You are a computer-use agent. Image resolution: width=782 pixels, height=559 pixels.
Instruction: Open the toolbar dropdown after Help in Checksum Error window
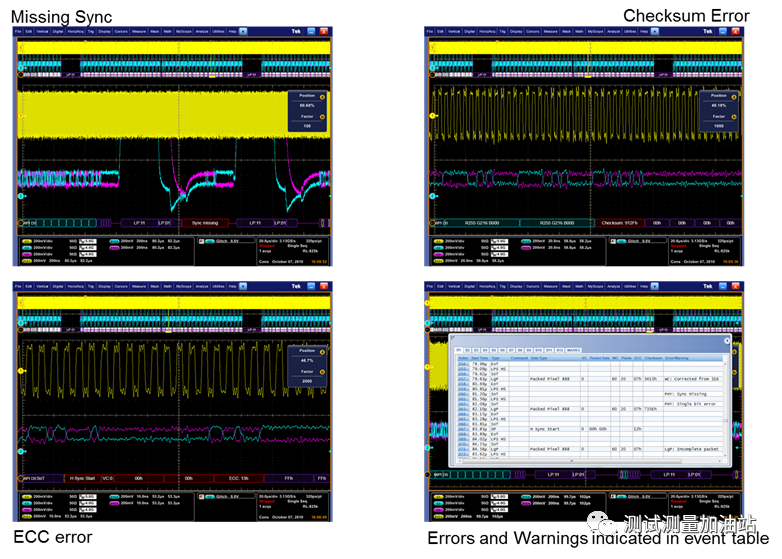[x=655, y=31]
